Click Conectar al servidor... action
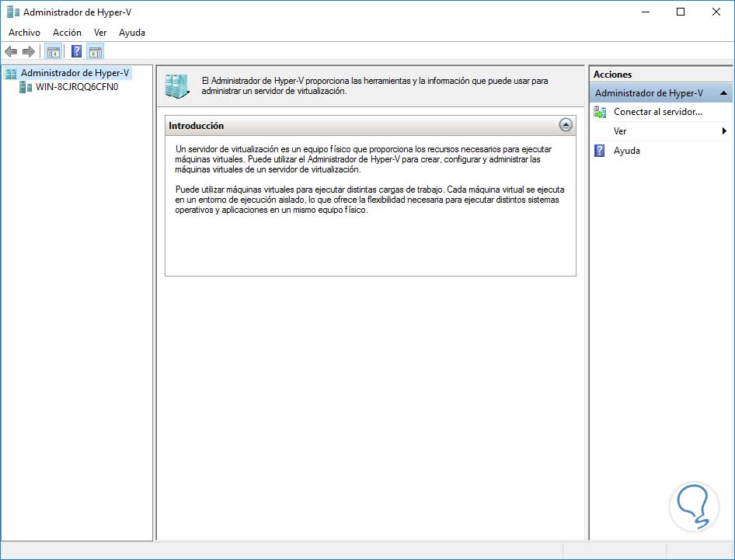The image size is (735, 560). pyautogui.click(x=657, y=112)
